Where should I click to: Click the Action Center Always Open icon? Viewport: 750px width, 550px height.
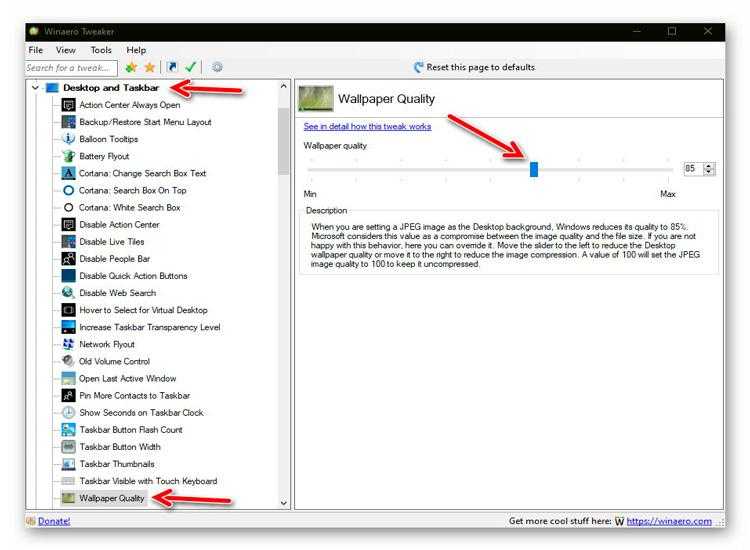tap(68, 105)
